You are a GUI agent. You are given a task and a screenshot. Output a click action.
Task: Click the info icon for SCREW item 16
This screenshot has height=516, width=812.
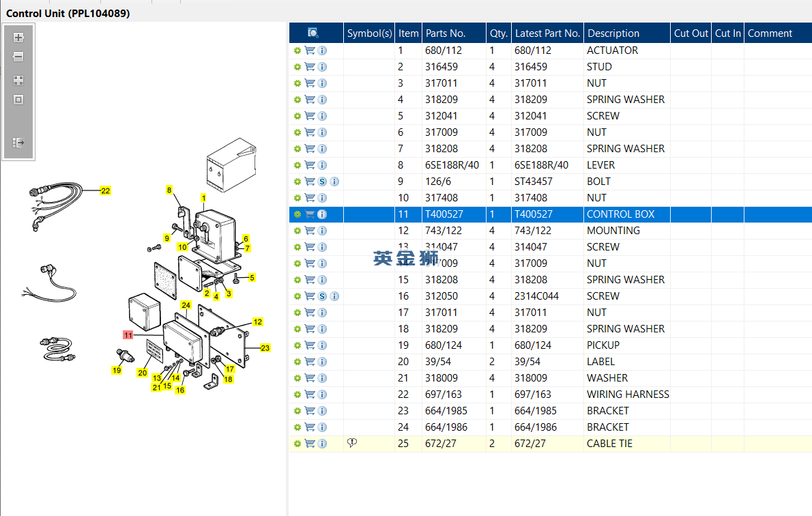[x=334, y=296]
